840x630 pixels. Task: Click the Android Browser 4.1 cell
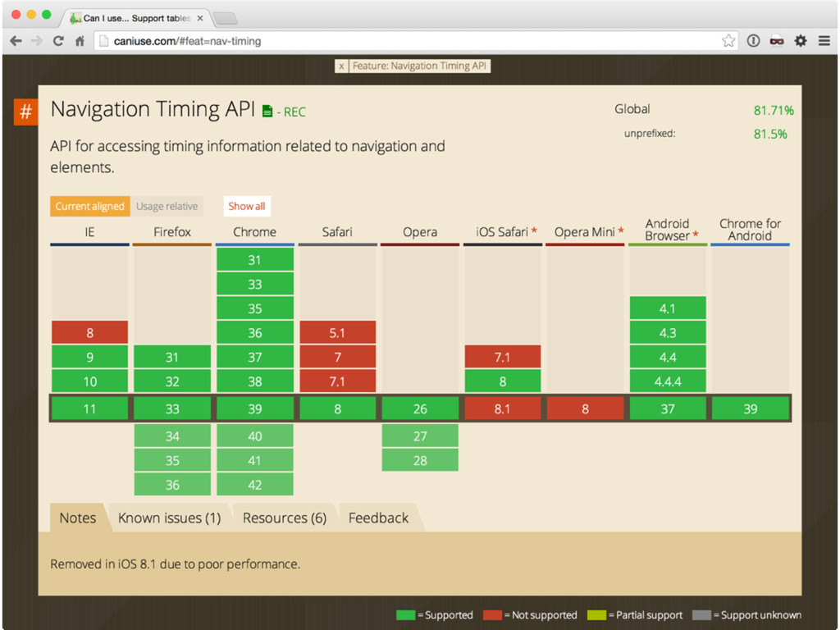[x=668, y=308]
